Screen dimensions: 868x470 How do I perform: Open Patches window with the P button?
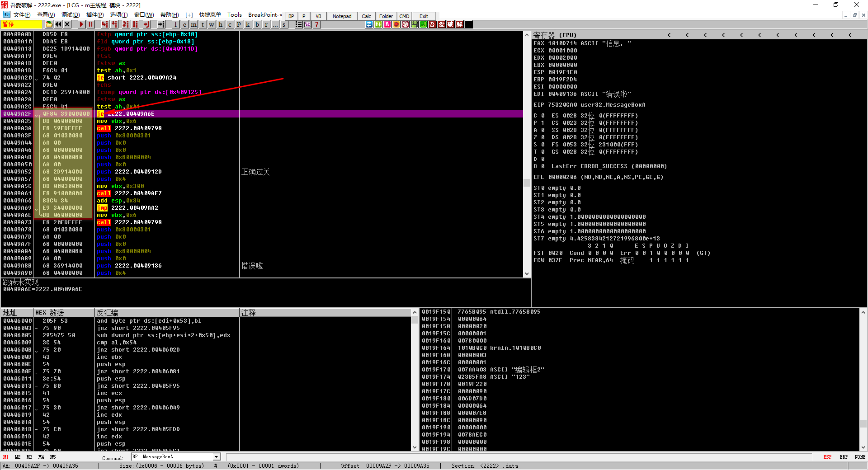point(239,24)
